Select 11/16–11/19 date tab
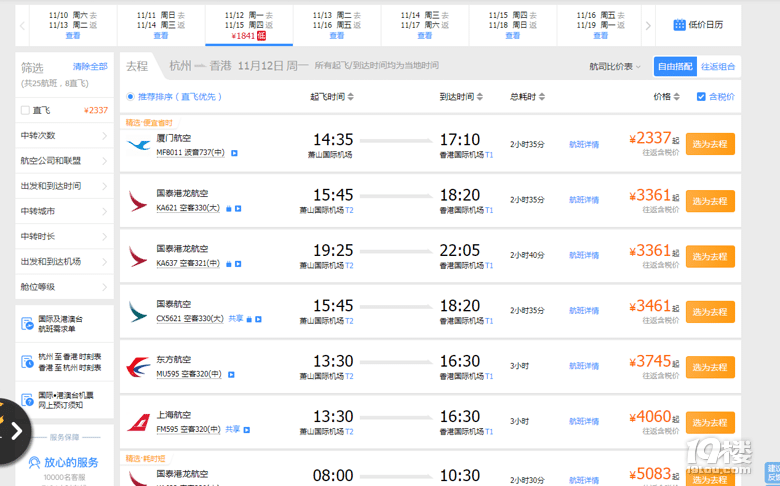 601,25
